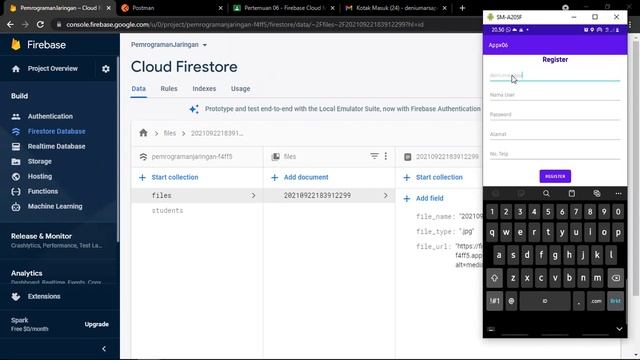The image size is (640, 360).
Task: Click the Firebase logo
Action: tap(39, 44)
